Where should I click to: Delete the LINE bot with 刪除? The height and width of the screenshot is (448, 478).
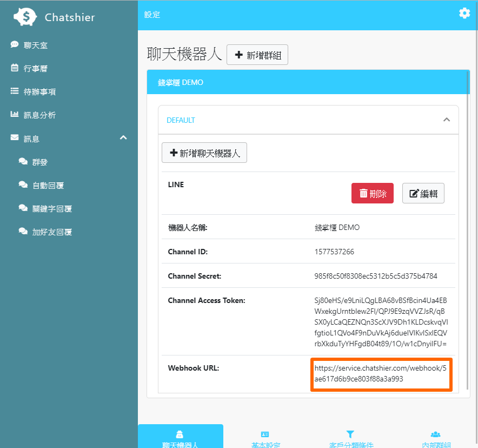[372, 193]
